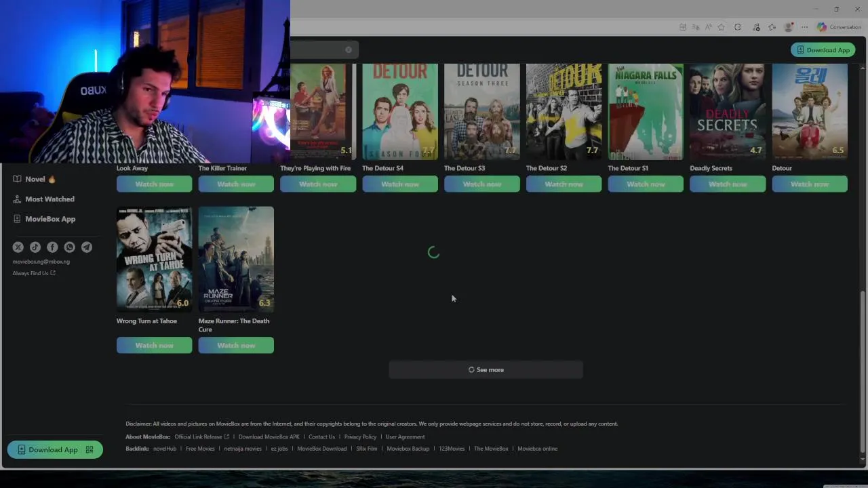Image resolution: width=868 pixels, height=488 pixels.
Task: Click the See more button
Action: [x=486, y=369]
